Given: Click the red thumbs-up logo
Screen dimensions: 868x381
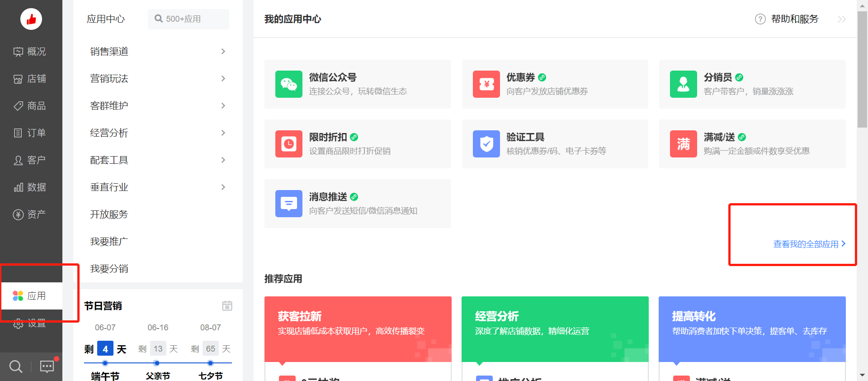Looking at the screenshot, I should (x=31, y=19).
